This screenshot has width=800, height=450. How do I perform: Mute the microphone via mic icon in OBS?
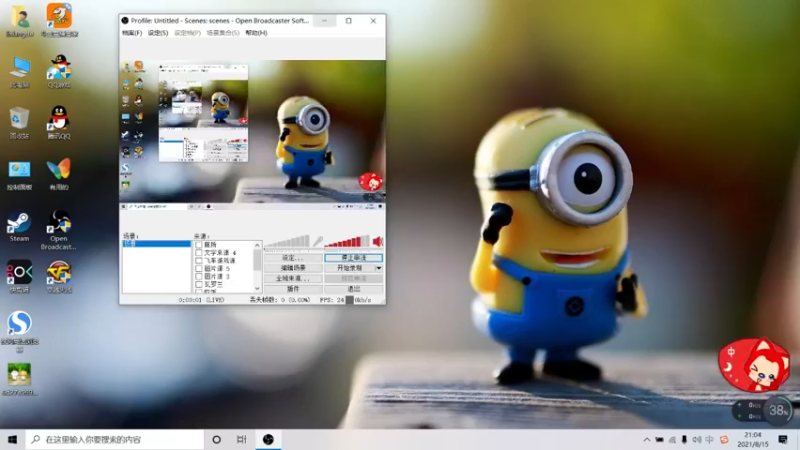click(x=318, y=241)
